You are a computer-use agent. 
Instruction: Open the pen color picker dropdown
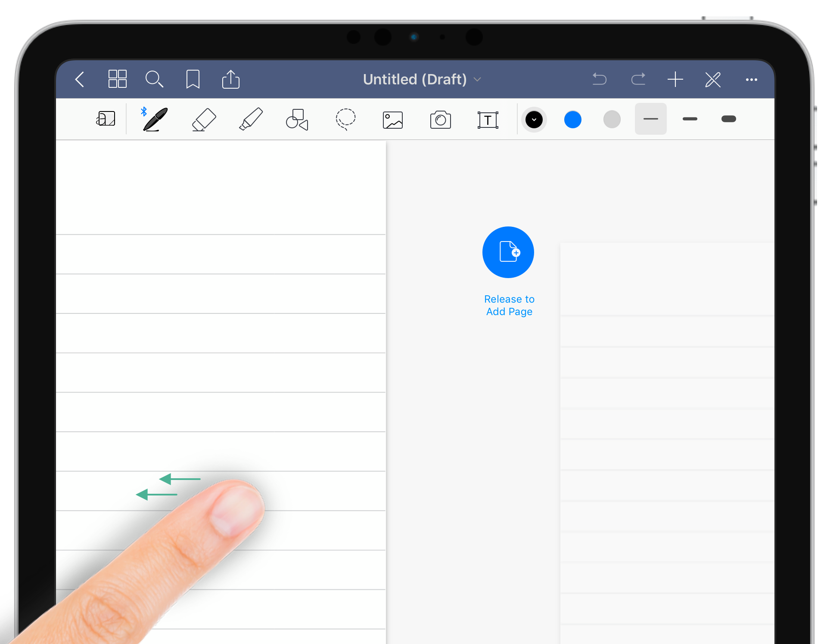tap(535, 120)
